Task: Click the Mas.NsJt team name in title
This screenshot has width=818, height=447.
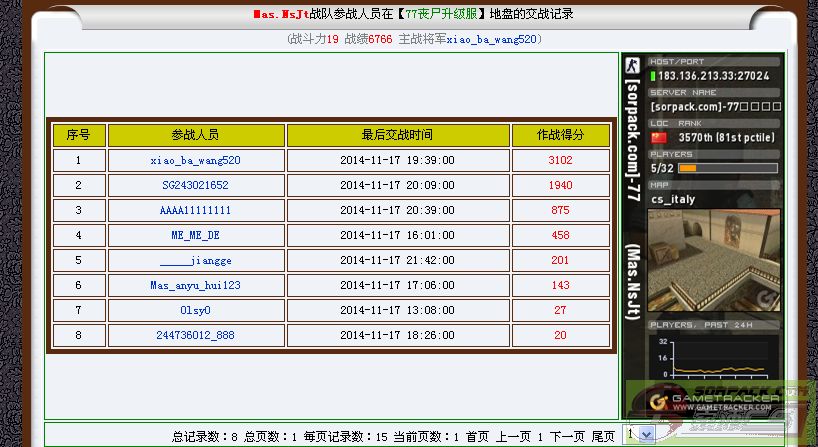Action: click(281, 14)
